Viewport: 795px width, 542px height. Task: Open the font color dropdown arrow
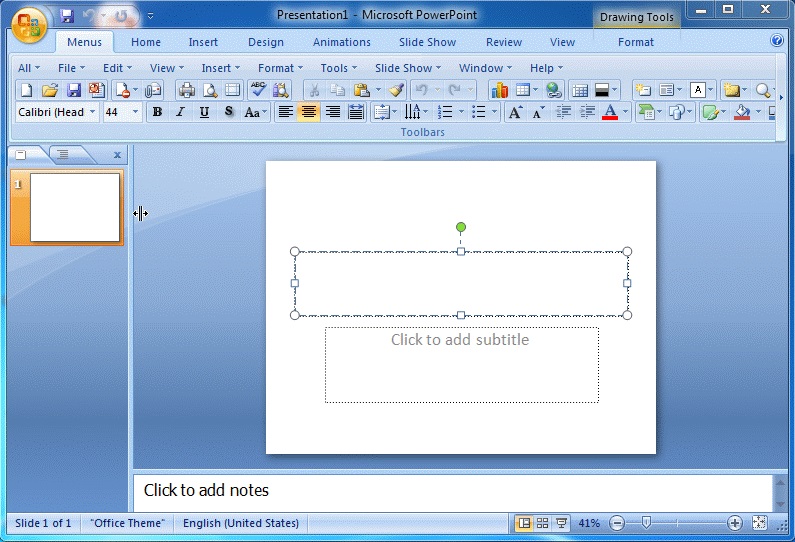(x=626, y=112)
